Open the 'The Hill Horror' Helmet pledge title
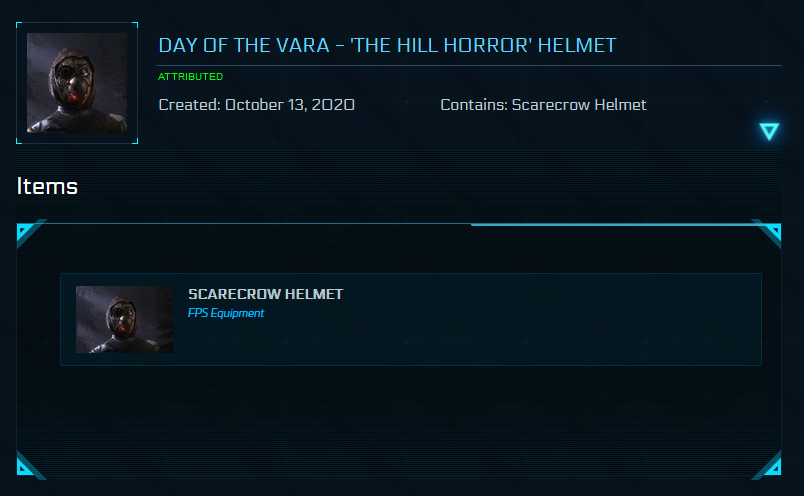This screenshot has width=804, height=496. 387,45
